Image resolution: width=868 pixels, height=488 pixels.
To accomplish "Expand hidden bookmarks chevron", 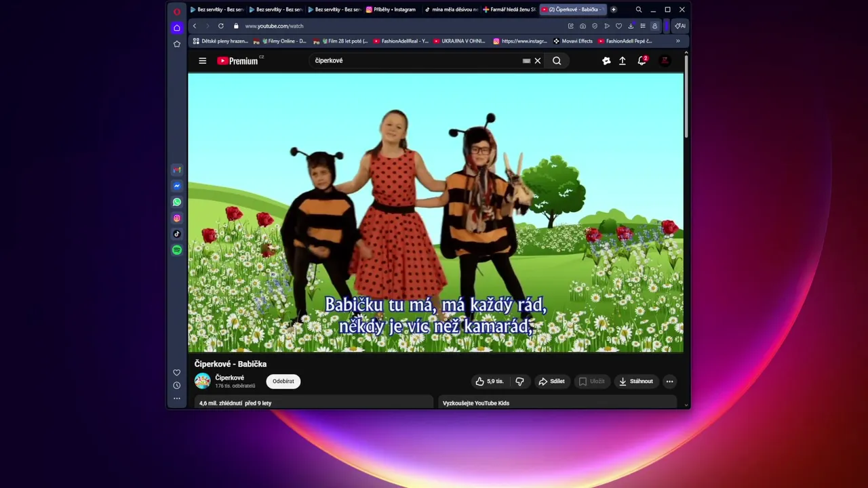I will click(677, 41).
